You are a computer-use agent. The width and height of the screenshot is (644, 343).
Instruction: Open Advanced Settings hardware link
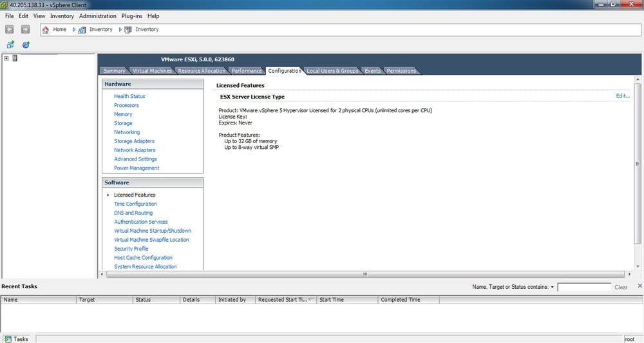(x=135, y=159)
